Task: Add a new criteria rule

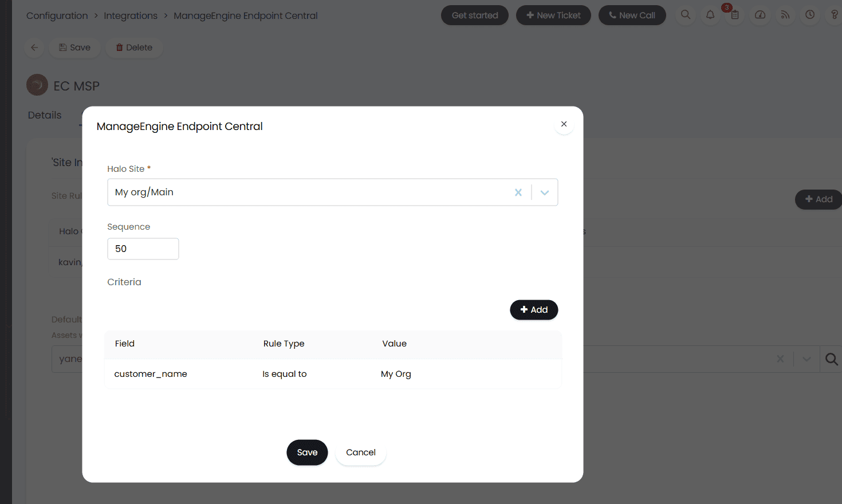Action: (534, 310)
